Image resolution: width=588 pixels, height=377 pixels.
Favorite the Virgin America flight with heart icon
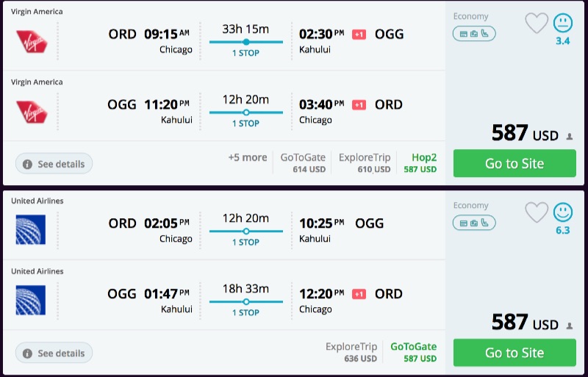(537, 24)
